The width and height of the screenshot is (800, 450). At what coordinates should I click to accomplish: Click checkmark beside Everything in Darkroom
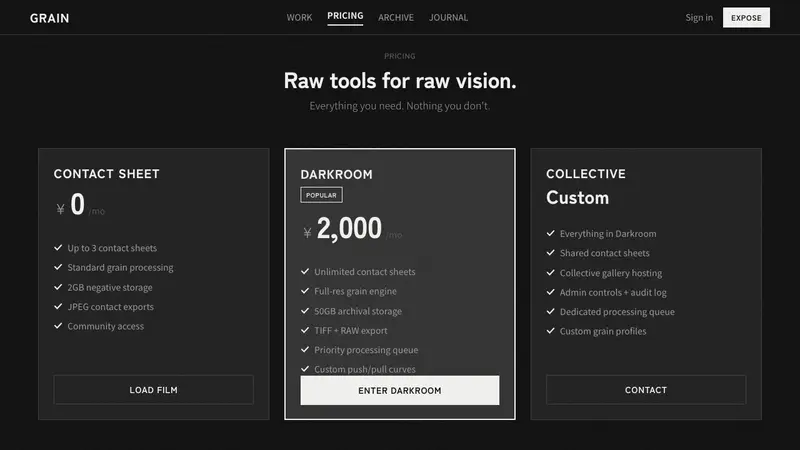pos(551,233)
